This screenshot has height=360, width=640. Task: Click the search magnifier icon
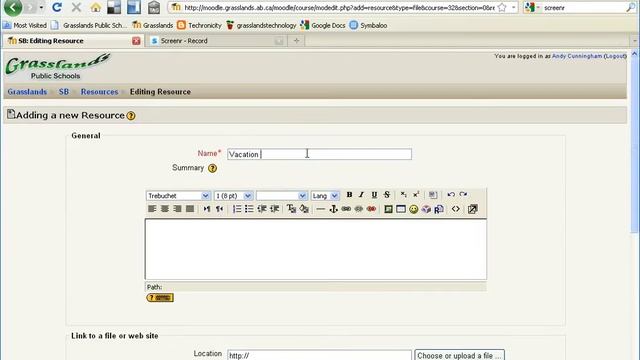click(x=631, y=7)
